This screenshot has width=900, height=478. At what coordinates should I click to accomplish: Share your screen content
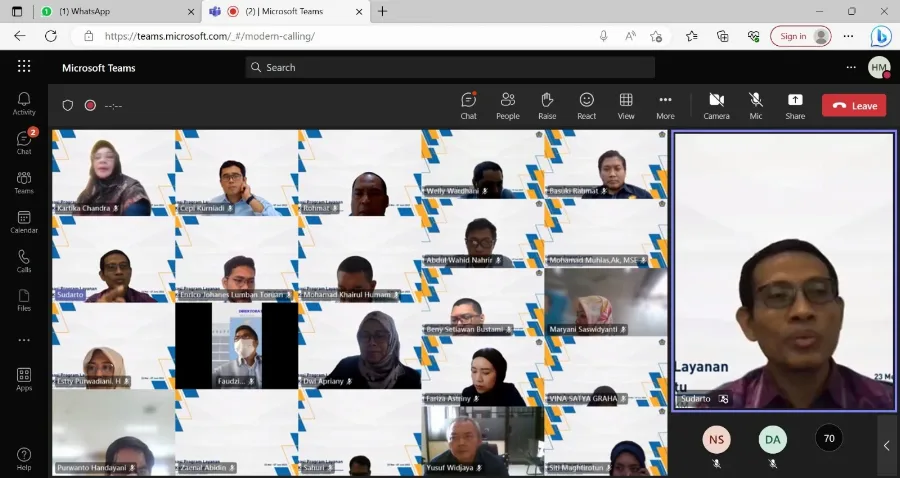coord(795,106)
